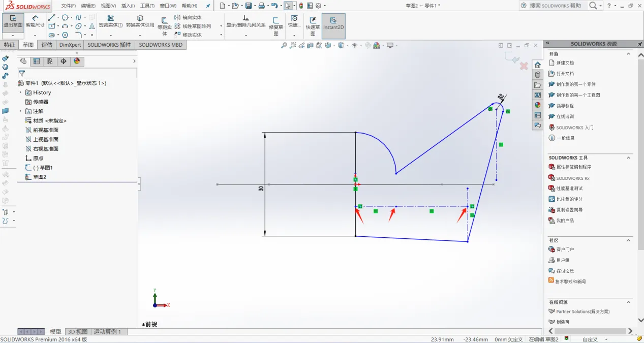Viewport: 644px width, 343px height.
Task: Select the Smart Dimension (智能尺寸) tool
Action: (35, 21)
